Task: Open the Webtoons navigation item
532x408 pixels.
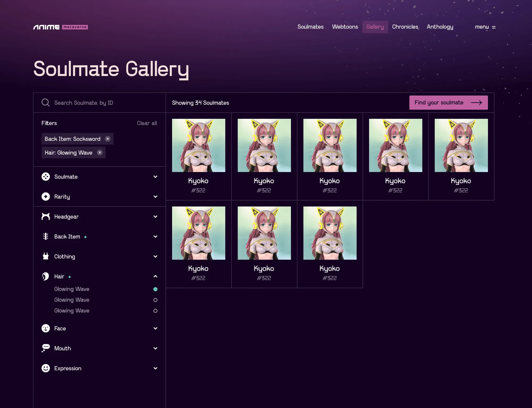Action: 345,27
